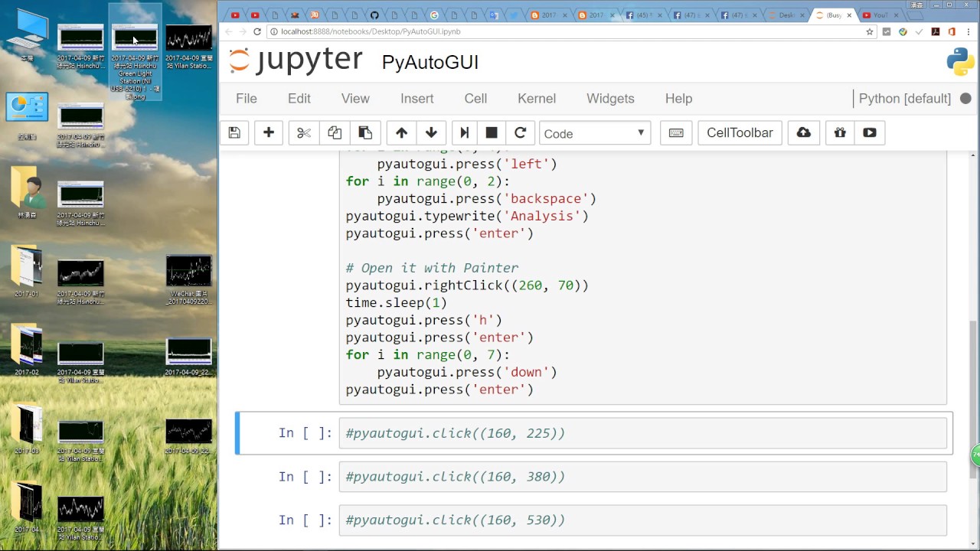Open the Kernel menu
The image size is (980, 551).
[x=537, y=99]
